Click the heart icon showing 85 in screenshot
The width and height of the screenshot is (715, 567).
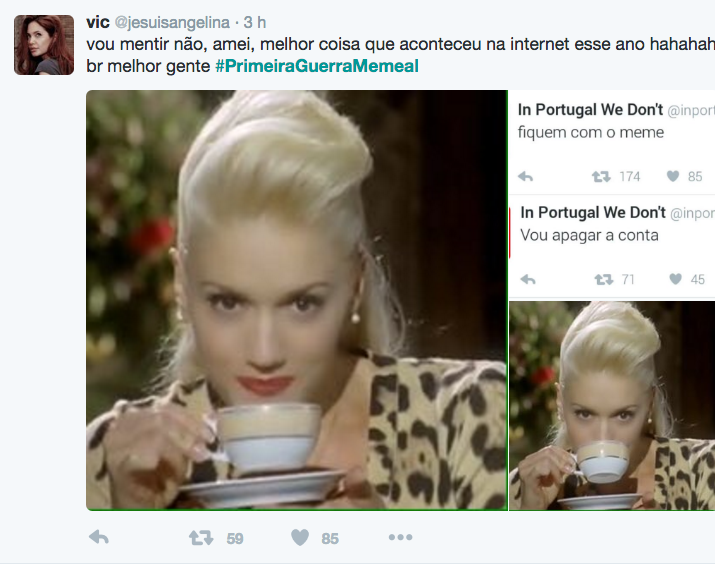[673, 176]
